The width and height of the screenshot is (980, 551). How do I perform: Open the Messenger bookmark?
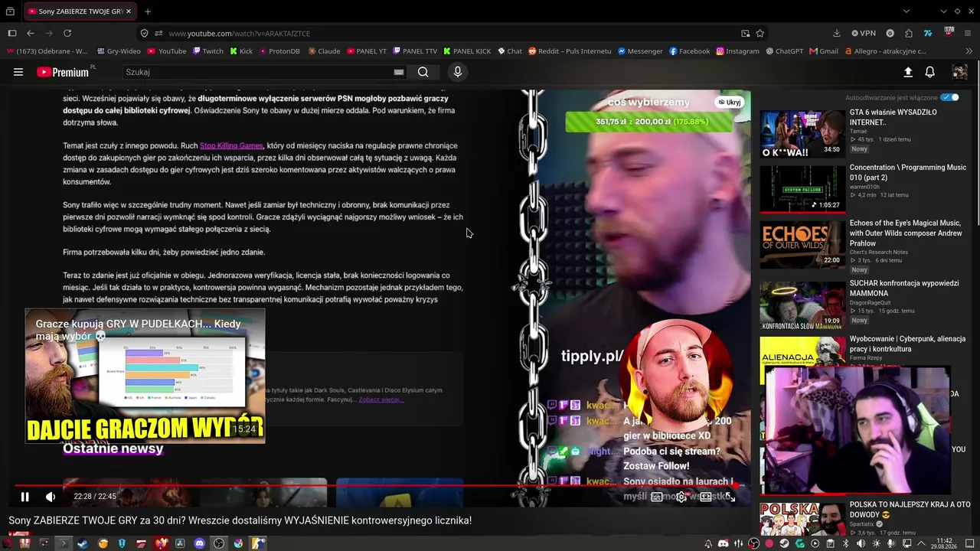pos(640,51)
